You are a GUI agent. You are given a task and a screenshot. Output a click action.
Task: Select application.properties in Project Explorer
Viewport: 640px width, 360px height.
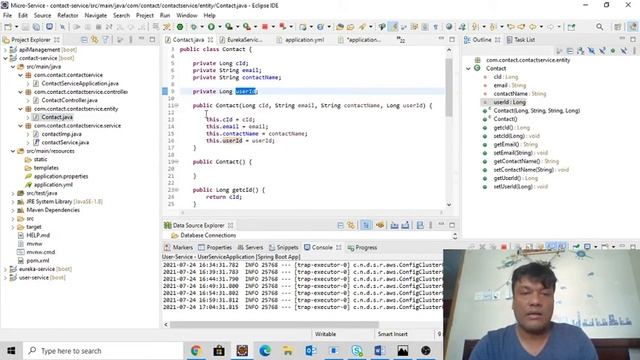coord(61,176)
